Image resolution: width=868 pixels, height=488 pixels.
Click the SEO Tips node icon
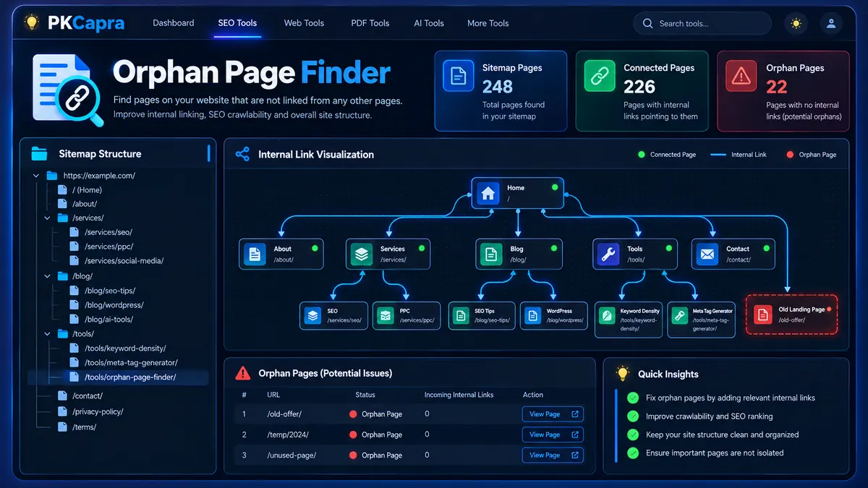461,315
